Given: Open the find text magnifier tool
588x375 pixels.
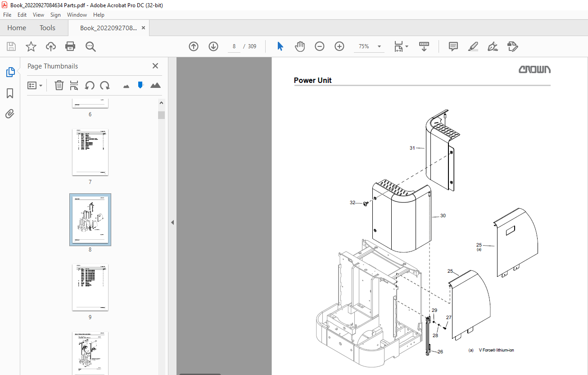Looking at the screenshot, I should pos(90,46).
